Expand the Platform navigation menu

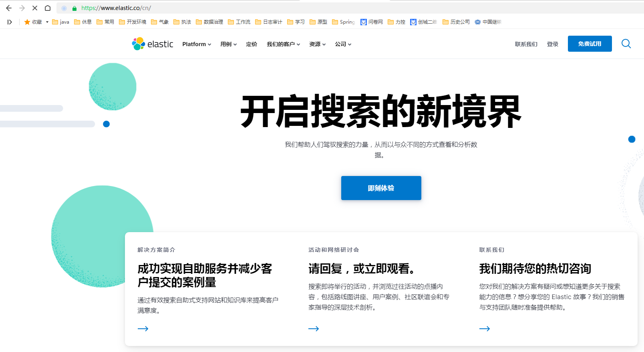coord(197,44)
